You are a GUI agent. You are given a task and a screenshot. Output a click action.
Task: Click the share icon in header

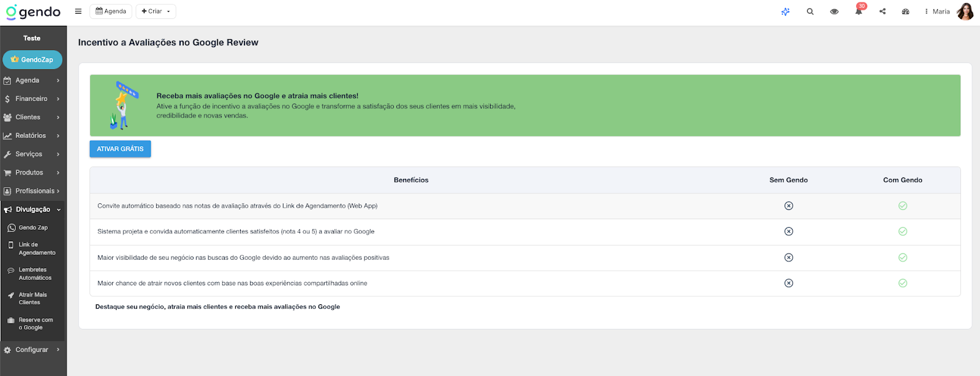point(883,12)
